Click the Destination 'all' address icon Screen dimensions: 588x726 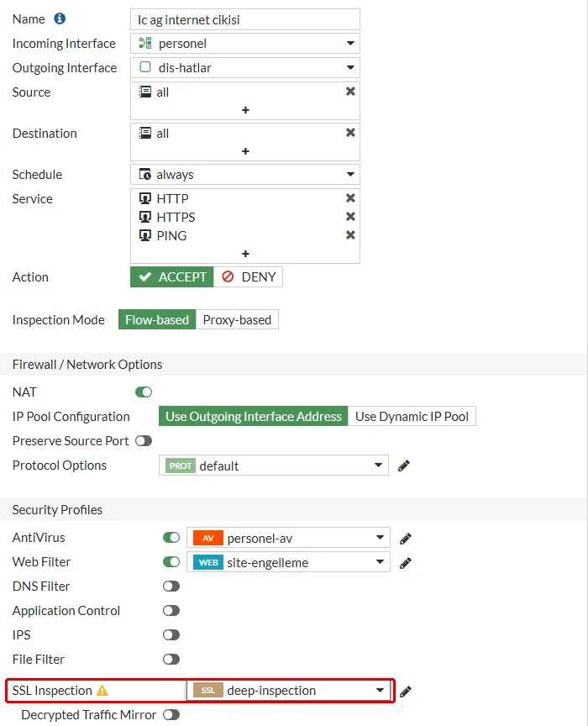coord(145,133)
